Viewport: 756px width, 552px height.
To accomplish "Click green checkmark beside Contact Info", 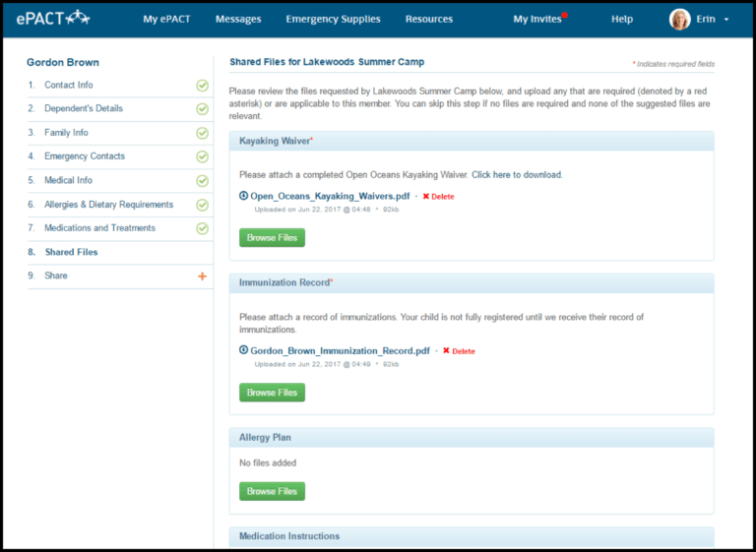I will 202,86.
